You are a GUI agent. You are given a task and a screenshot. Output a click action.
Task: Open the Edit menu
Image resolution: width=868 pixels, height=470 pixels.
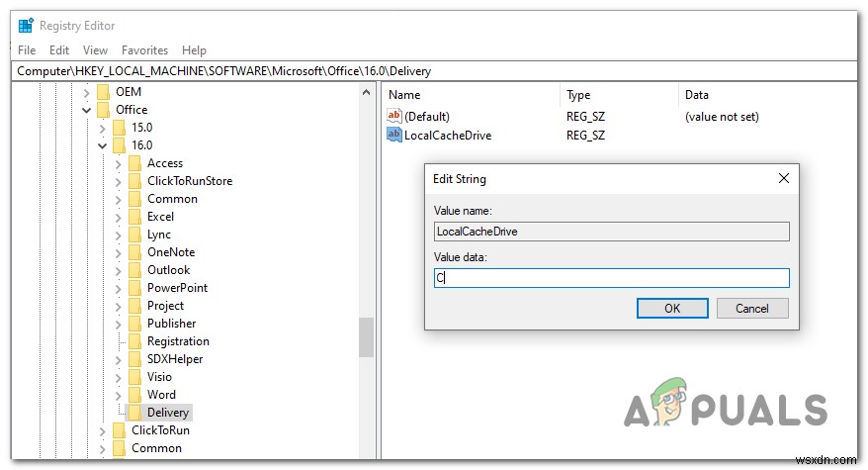(x=59, y=49)
